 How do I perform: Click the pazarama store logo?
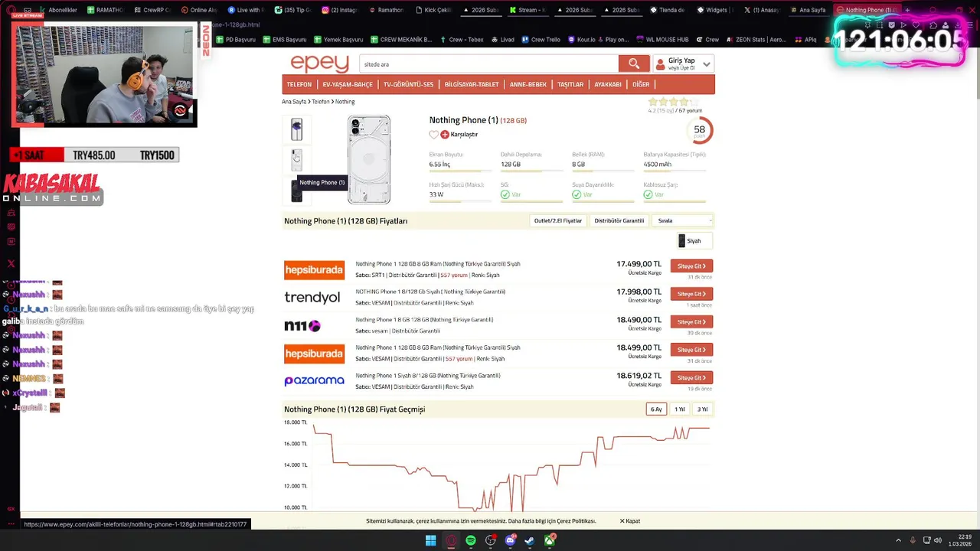[314, 380]
